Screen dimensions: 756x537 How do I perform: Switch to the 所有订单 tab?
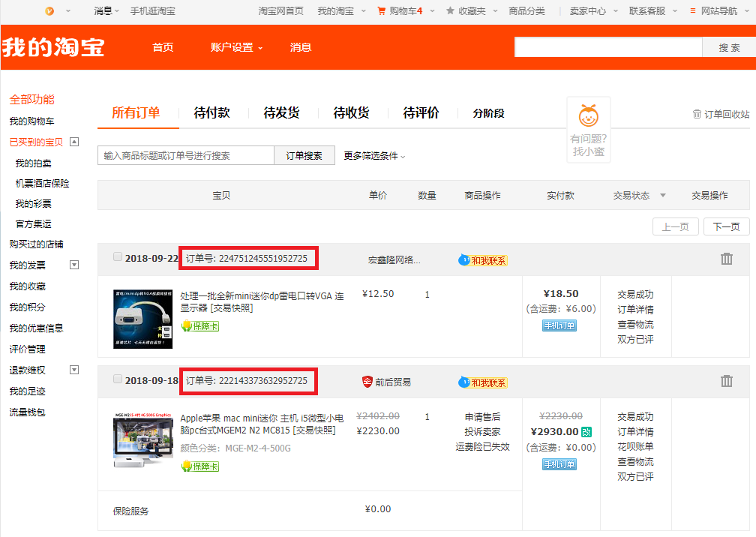tap(136, 112)
